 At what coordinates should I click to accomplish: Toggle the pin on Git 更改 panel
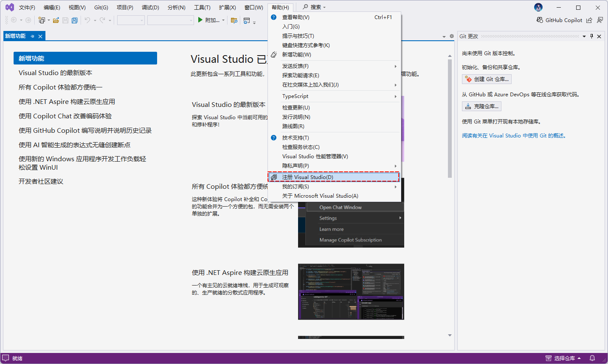(x=591, y=36)
